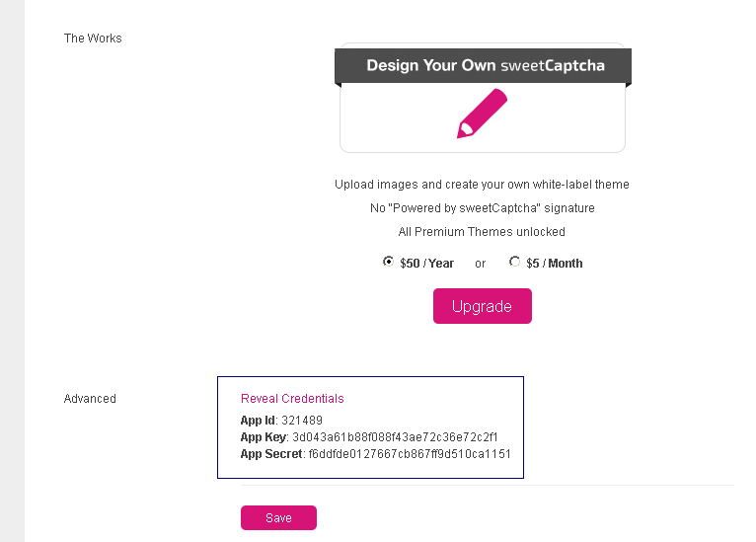This screenshot has height=542, width=756.
Task: Click the bold App Id label
Action: pos(258,421)
